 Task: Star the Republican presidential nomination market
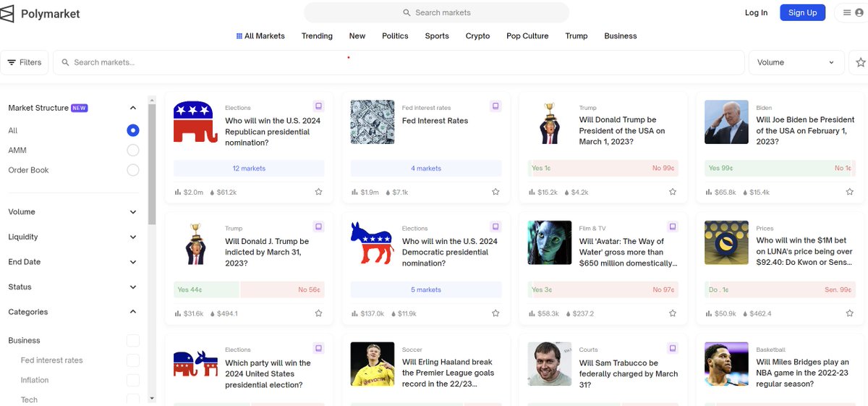(318, 192)
